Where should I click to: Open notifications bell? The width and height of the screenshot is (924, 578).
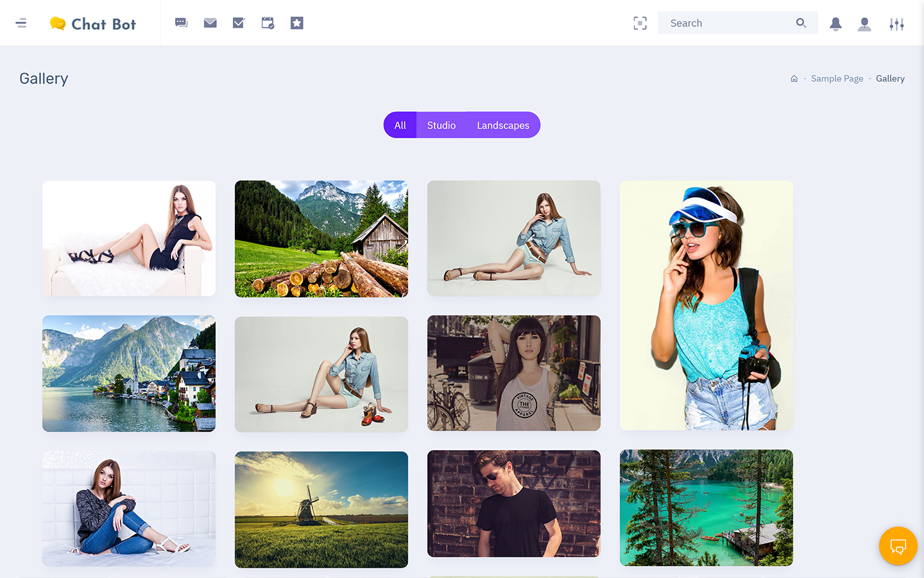pos(835,24)
